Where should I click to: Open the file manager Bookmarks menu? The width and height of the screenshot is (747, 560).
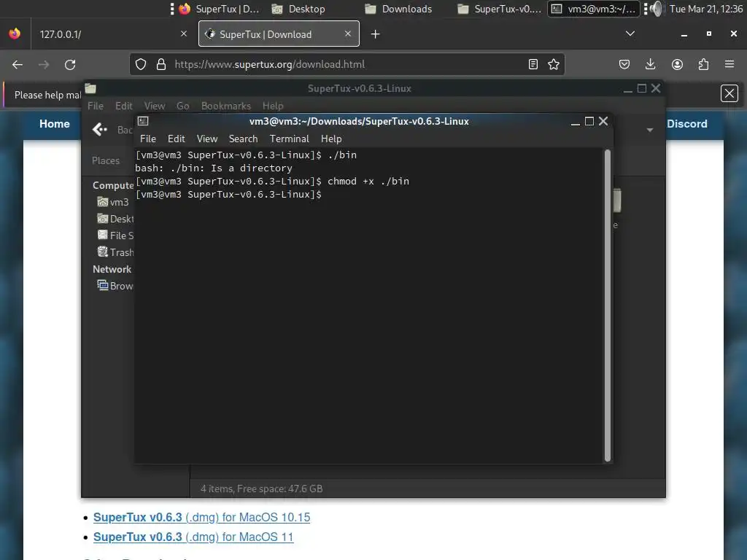(226, 106)
